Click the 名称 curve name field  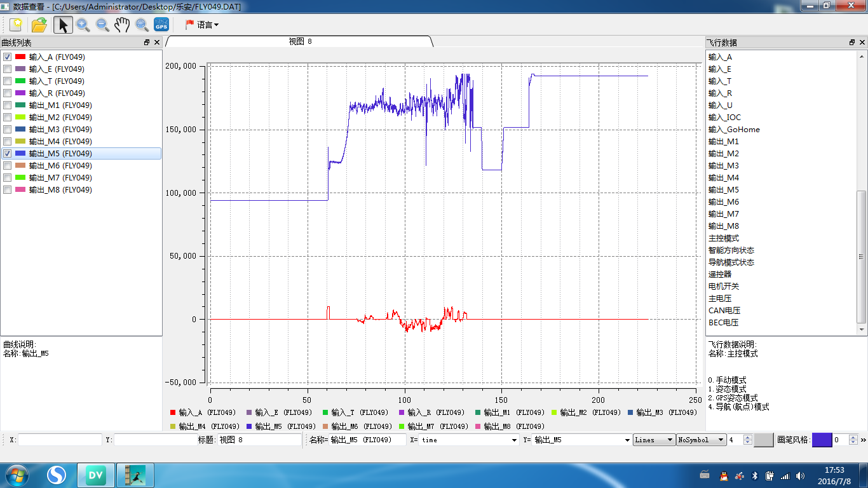(368, 440)
